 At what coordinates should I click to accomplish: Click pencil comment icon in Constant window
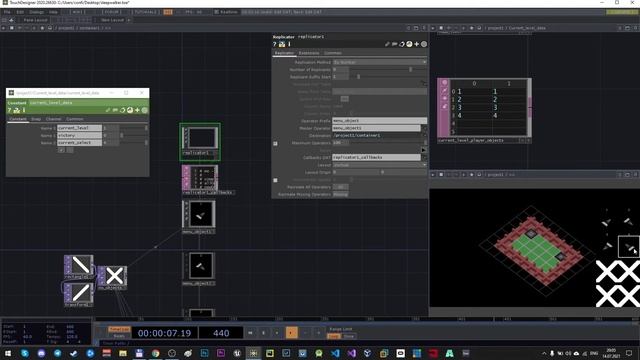108,110
